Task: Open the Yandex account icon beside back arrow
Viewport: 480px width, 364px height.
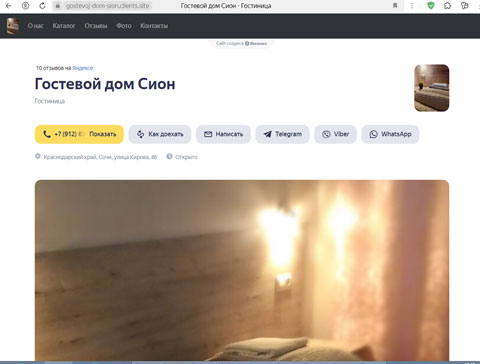Action: click(x=25, y=6)
